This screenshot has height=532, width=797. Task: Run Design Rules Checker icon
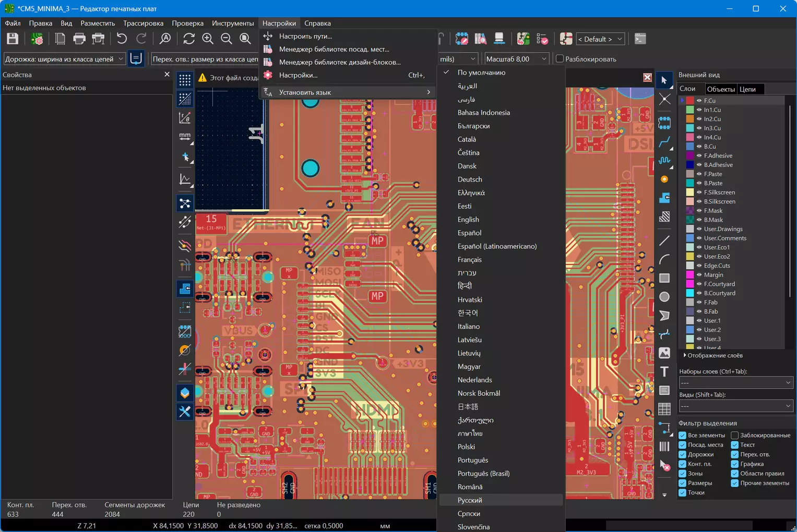pyautogui.click(x=542, y=39)
